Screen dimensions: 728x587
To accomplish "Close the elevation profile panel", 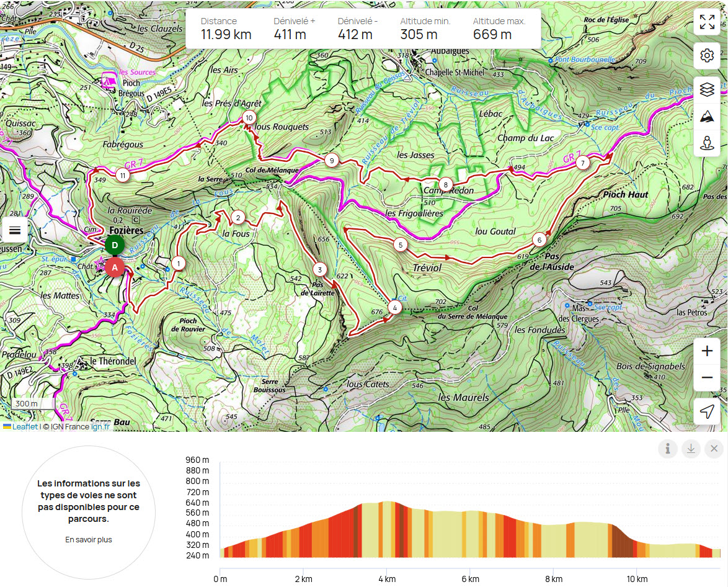I will pyautogui.click(x=714, y=449).
